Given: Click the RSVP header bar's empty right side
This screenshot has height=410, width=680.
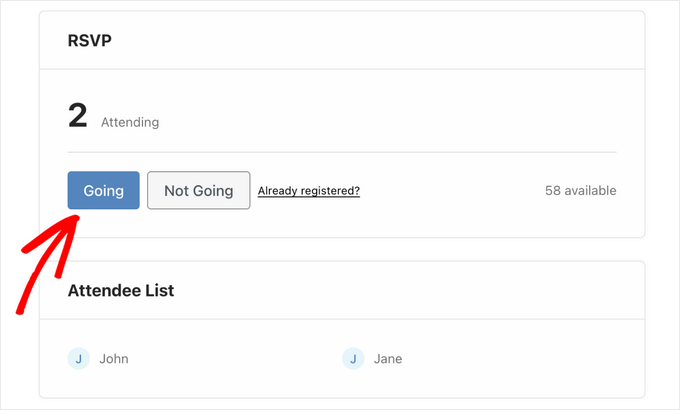Looking at the screenshot, I should point(450,41).
